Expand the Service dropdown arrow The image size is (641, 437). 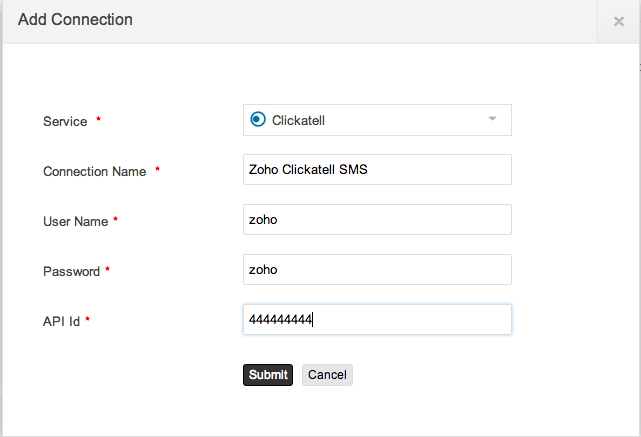click(x=492, y=119)
